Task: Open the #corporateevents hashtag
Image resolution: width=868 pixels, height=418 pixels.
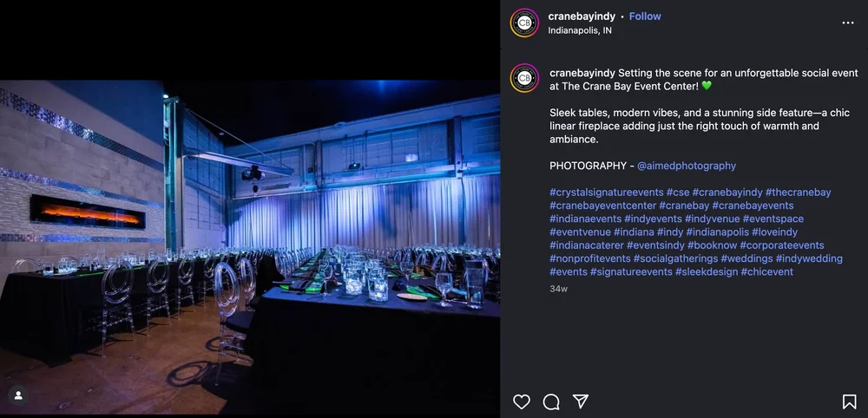Action: tap(782, 245)
